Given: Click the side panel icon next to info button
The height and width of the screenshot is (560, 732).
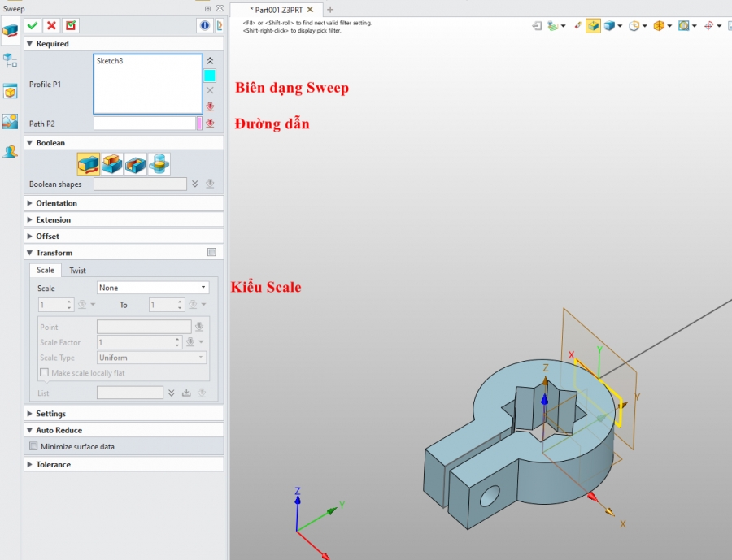Looking at the screenshot, I should click(x=219, y=26).
